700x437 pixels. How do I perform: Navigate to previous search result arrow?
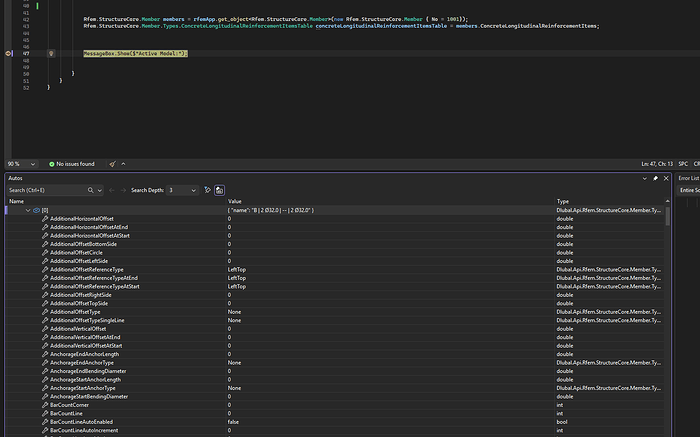coord(111,190)
